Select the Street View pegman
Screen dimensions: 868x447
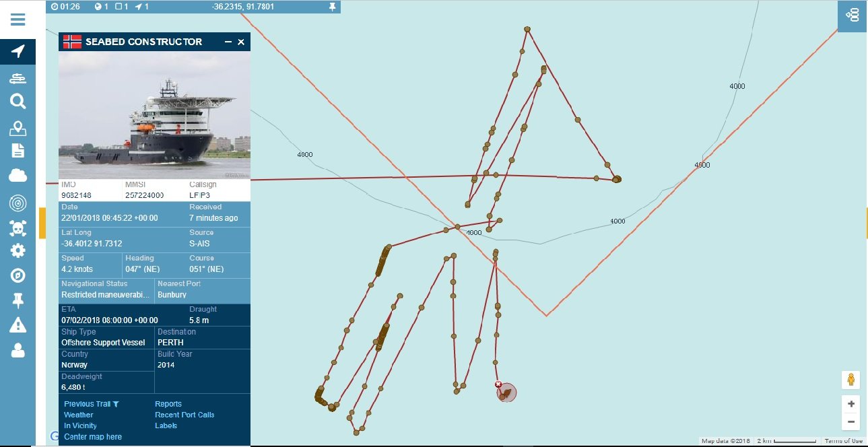click(851, 380)
